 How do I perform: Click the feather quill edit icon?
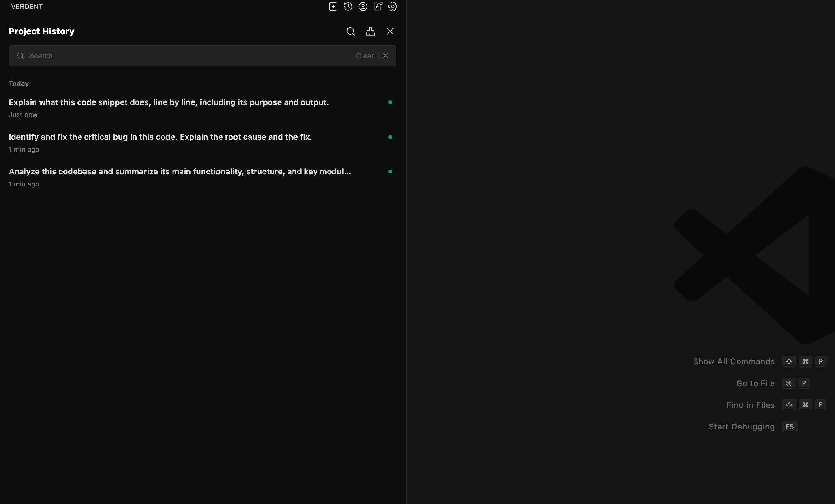click(x=378, y=6)
